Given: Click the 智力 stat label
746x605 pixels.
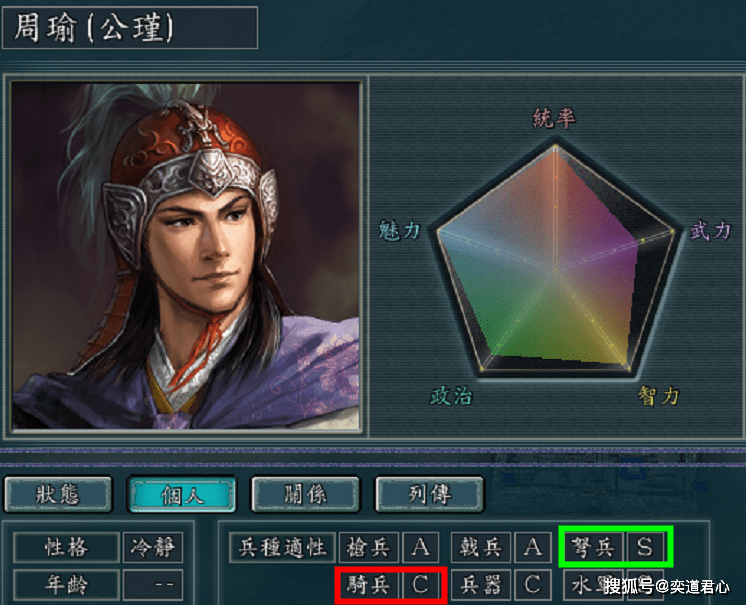Looking at the screenshot, I should click(658, 396).
